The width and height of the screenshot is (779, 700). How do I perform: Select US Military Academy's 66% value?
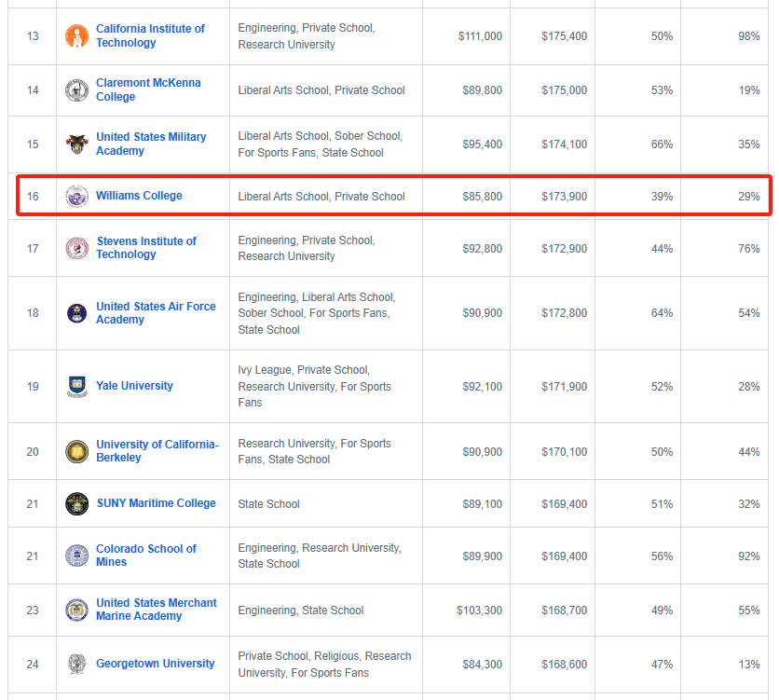pyautogui.click(x=663, y=144)
